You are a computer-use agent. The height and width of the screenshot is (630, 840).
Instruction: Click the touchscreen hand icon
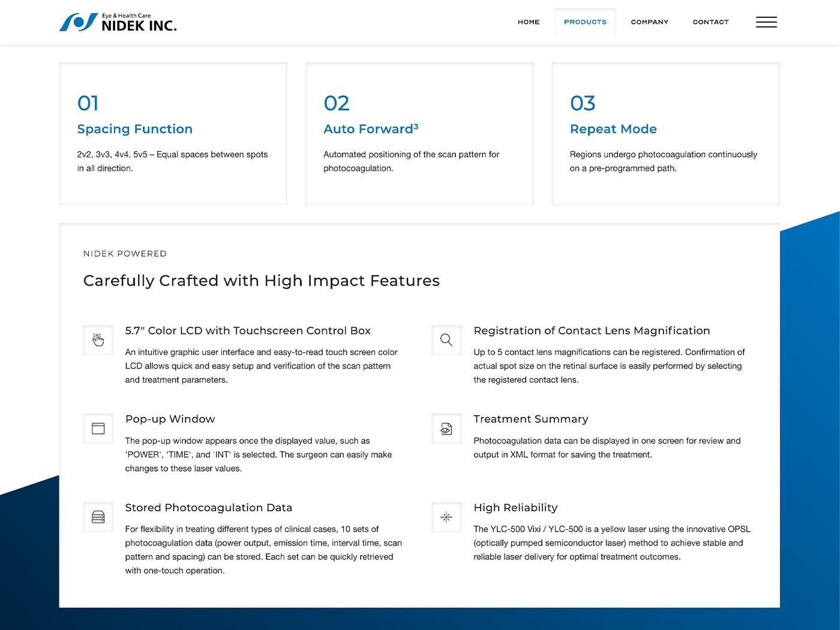tap(98, 340)
